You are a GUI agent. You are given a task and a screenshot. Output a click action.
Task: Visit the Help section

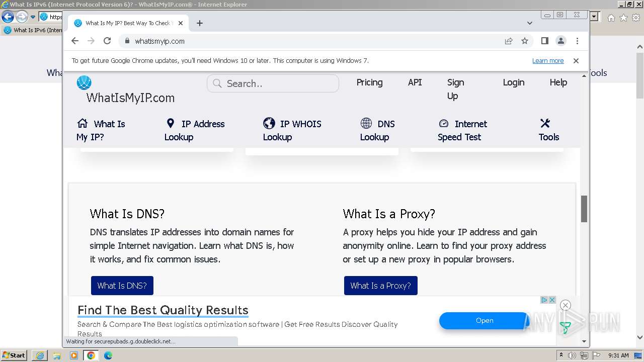[x=558, y=82]
